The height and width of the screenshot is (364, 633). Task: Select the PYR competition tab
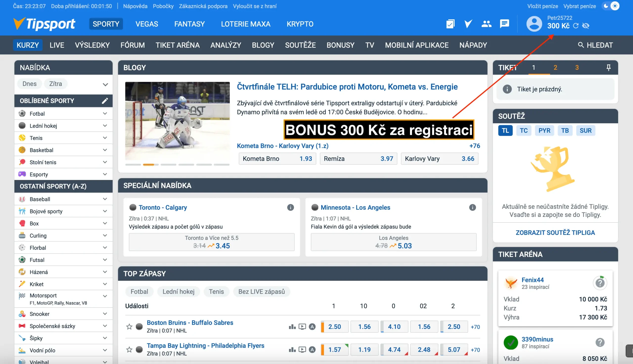click(544, 130)
